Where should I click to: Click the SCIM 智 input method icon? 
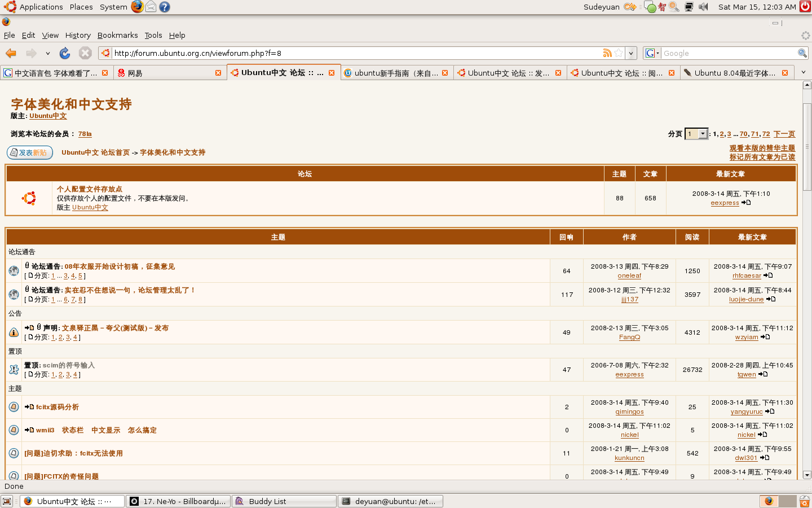click(x=662, y=7)
